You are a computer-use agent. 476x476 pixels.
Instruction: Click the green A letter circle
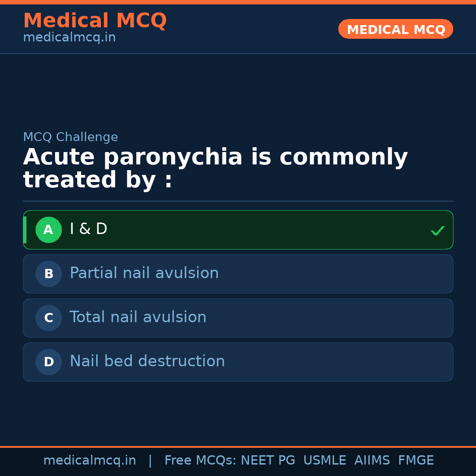tap(48, 230)
